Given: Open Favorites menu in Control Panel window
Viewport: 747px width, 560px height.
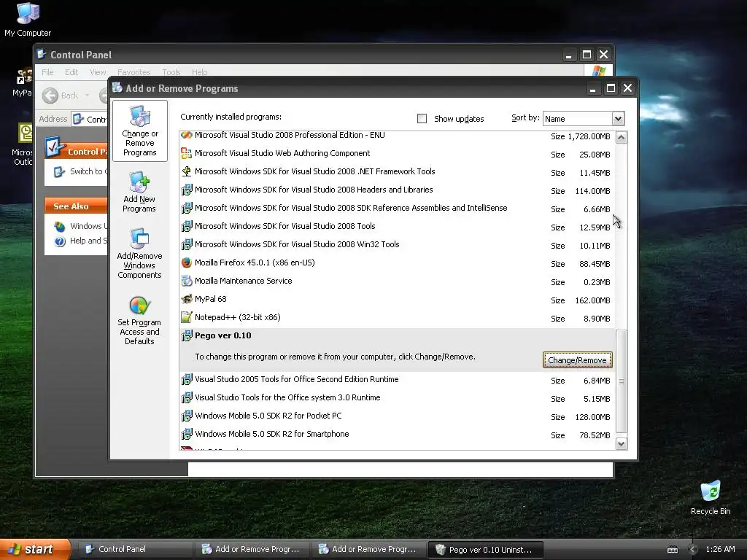Looking at the screenshot, I should click(x=134, y=72).
